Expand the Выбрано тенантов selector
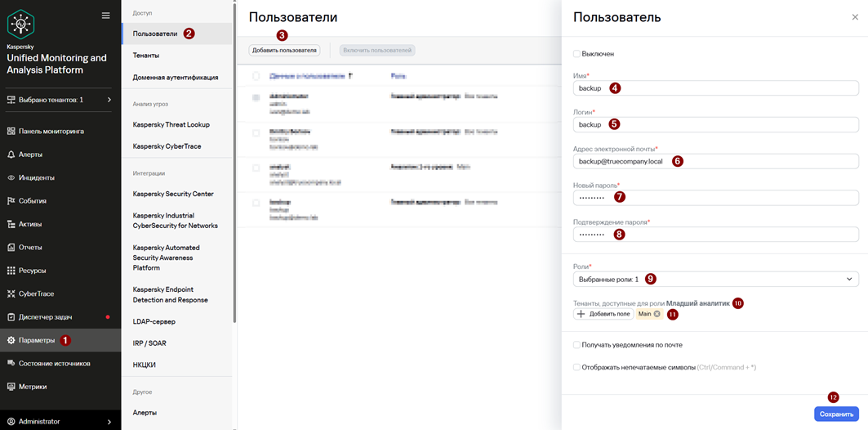This screenshot has height=430, width=868. click(60, 100)
